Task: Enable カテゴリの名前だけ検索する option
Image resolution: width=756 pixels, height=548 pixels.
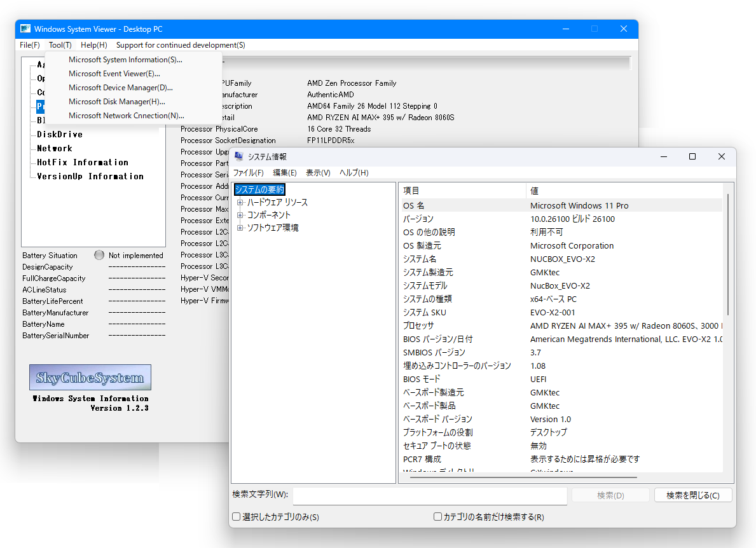Action: [x=437, y=517]
